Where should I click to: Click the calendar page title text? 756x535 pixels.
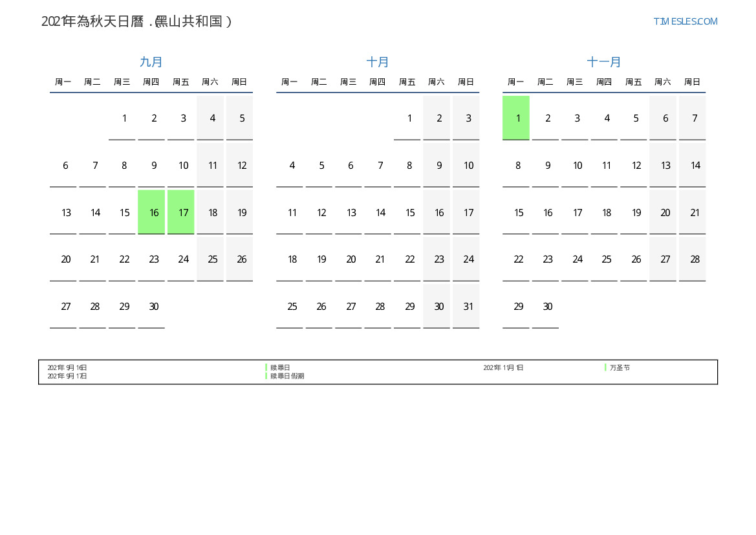click(x=136, y=21)
